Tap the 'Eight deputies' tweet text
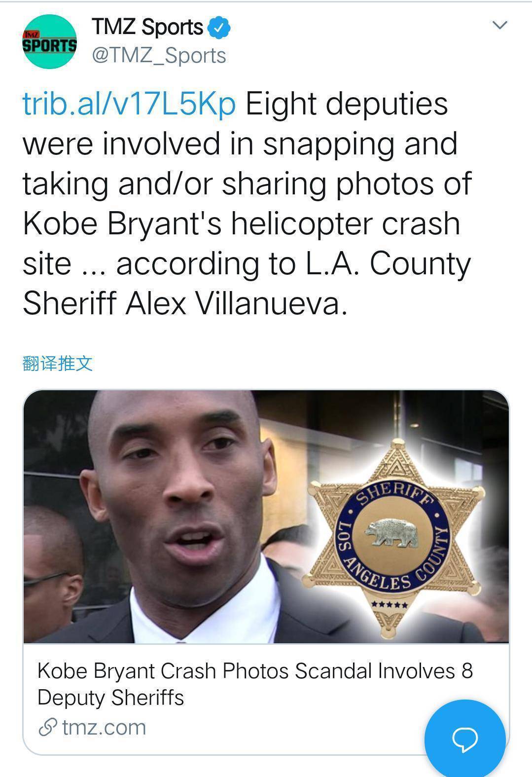The image size is (532, 777). (347, 104)
